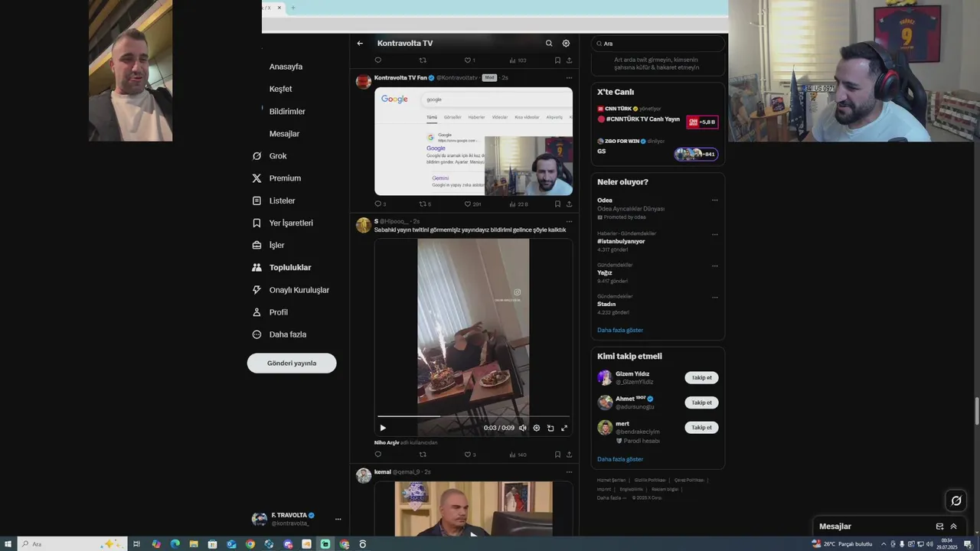The image size is (980, 551).
Task: Open File Explorer from the taskbar
Action: (194, 544)
